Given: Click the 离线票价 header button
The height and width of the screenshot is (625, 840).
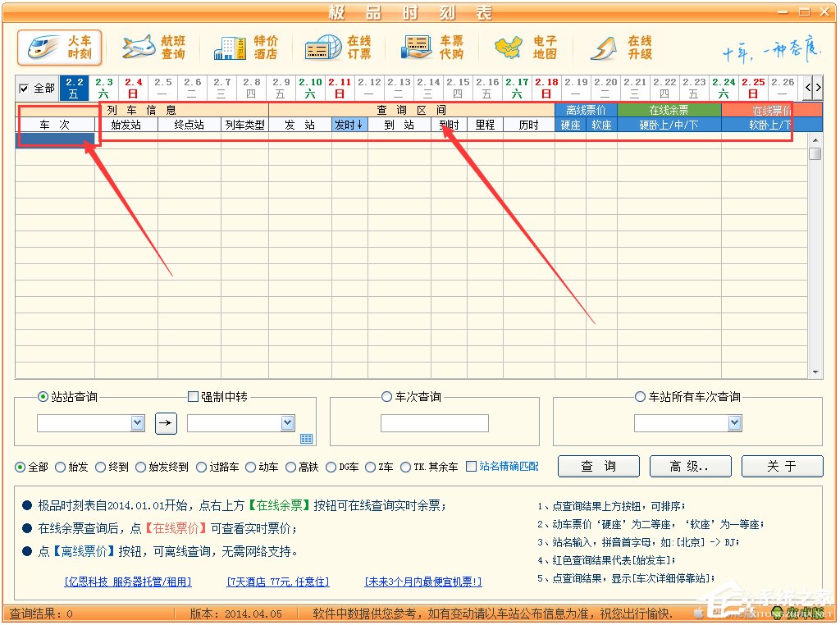Looking at the screenshot, I should [586, 111].
